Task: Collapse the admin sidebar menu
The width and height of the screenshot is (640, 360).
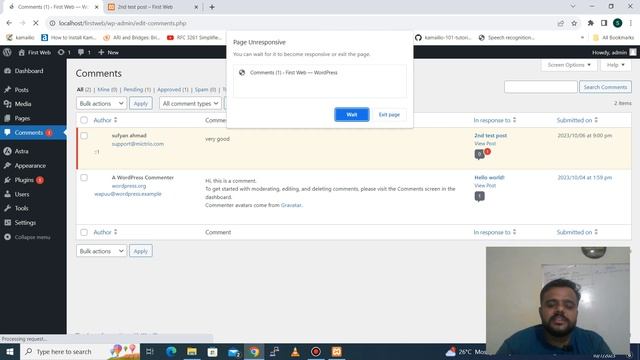Action: 32,237
